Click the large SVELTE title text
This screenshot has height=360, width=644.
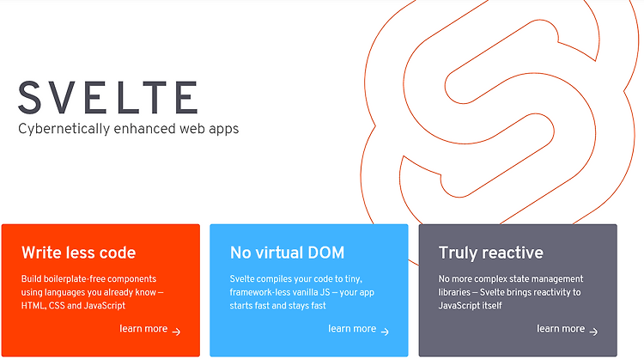(x=108, y=97)
